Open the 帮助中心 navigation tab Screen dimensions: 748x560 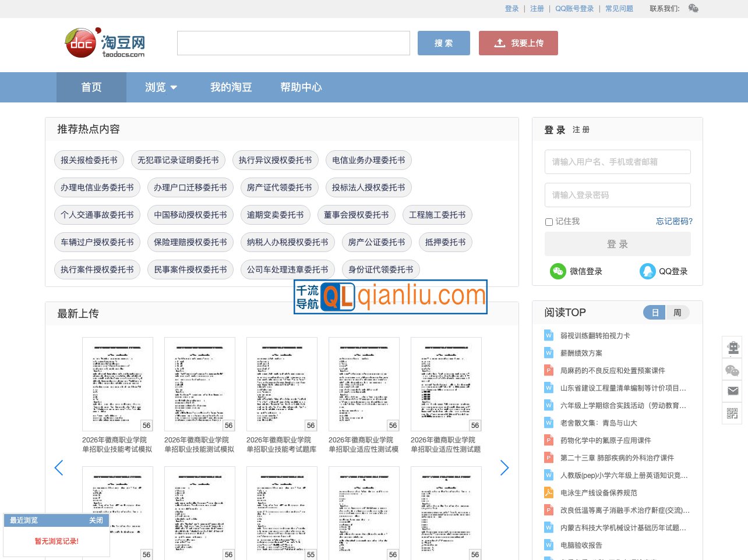click(301, 87)
